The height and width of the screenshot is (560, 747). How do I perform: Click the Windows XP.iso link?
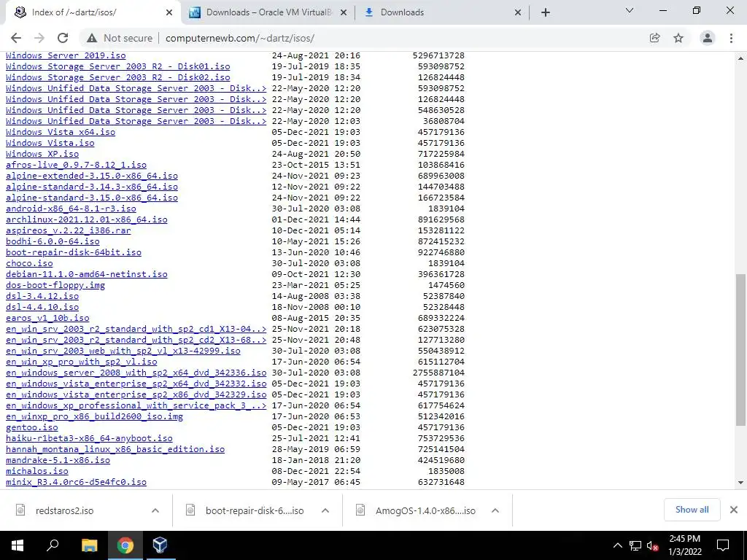pos(42,154)
